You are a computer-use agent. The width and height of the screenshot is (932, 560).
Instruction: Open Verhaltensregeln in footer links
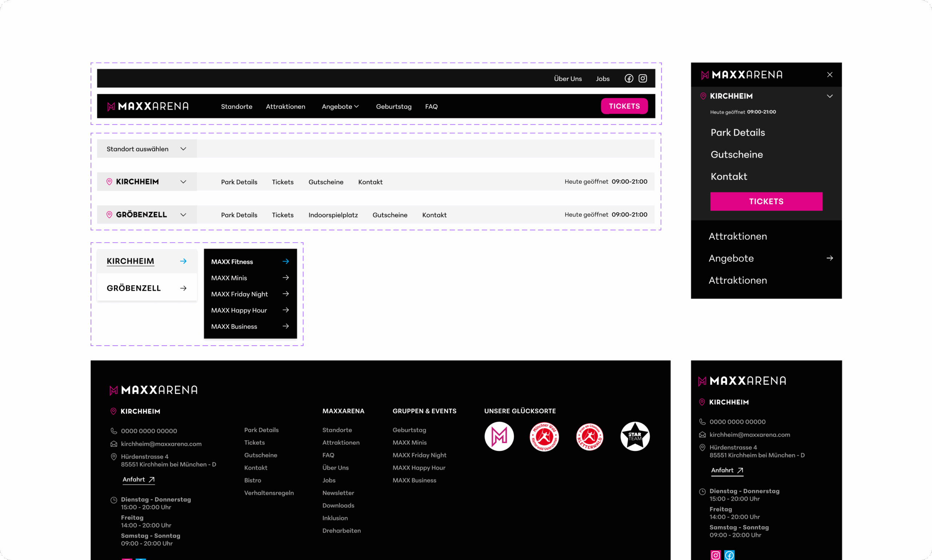(x=269, y=493)
